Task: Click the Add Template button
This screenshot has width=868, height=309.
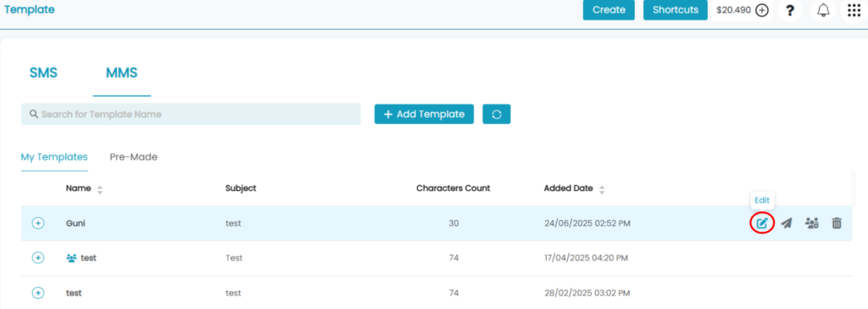Action: [x=424, y=114]
